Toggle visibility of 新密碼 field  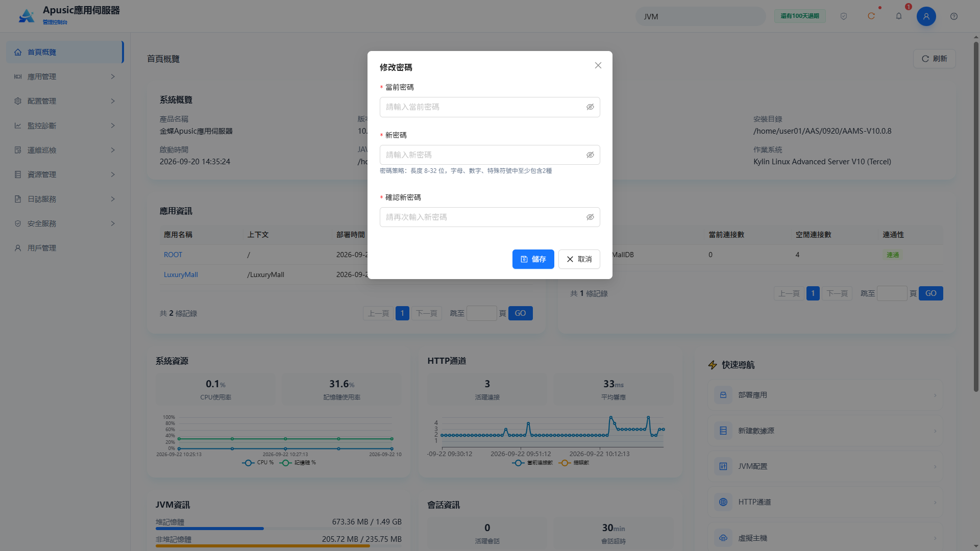tap(590, 155)
